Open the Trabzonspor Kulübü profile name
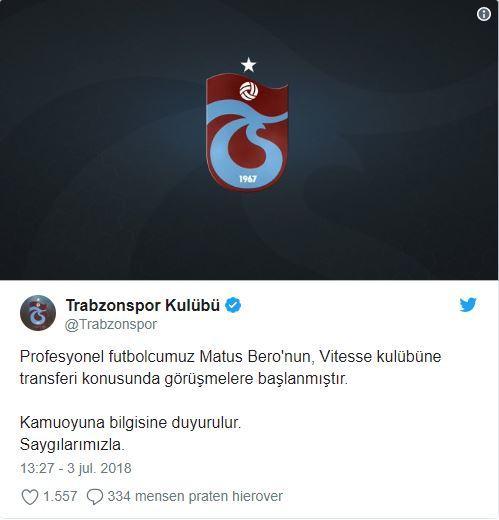The width and height of the screenshot is (499, 520). point(143,305)
